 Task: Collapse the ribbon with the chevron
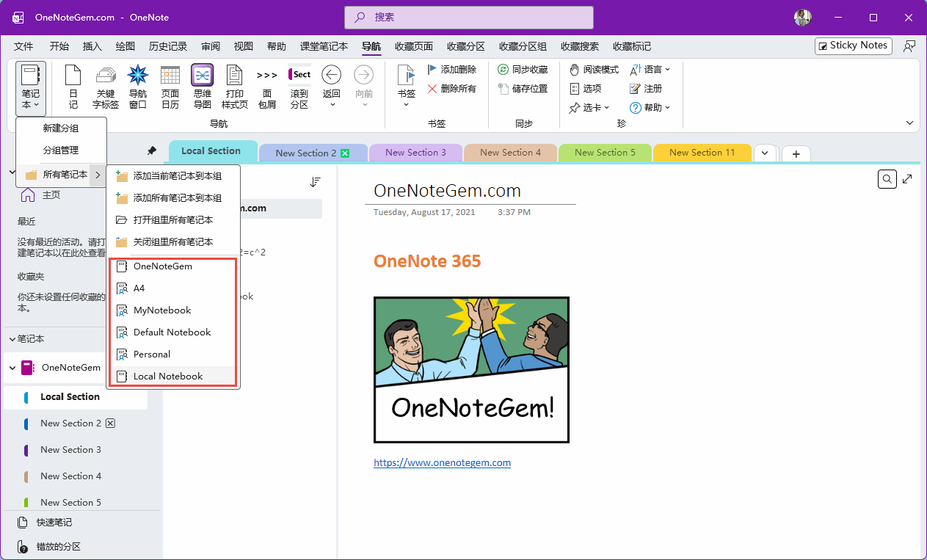tap(909, 123)
